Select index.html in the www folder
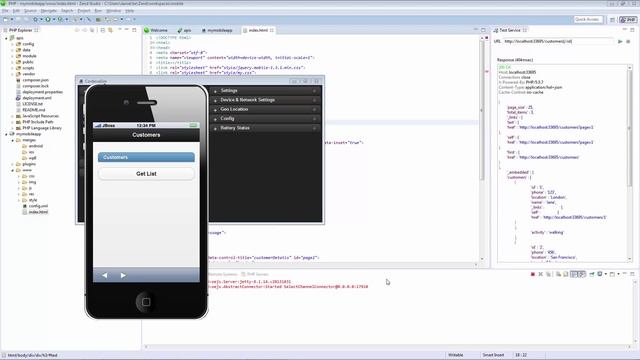 tap(38, 212)
